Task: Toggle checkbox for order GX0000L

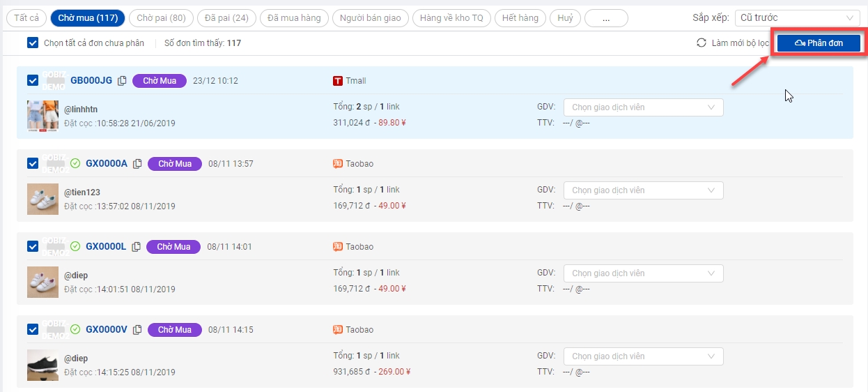Action: pos(33,247)
